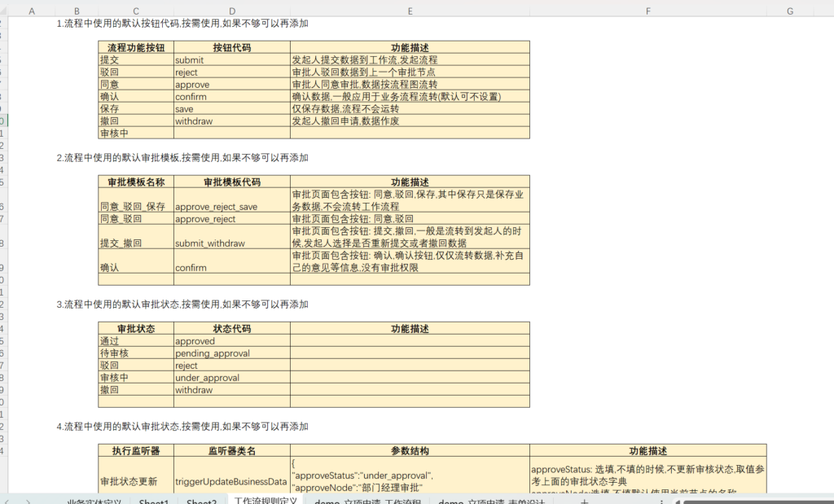This screenshot has height=504, width=834.
Task: Open the 业务实体定义 sheet tab
Action: [x=94, y=502]
